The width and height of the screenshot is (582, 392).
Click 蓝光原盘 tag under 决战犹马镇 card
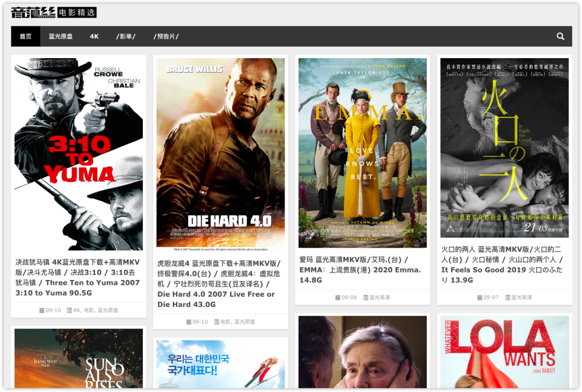coord(108,310)
